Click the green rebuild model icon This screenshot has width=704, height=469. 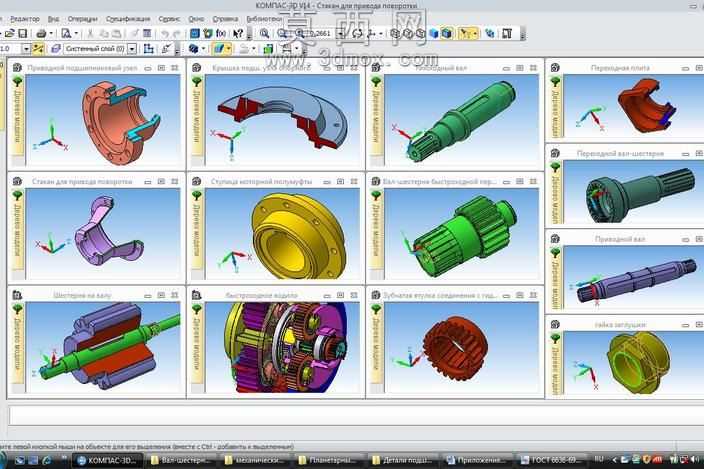click(268, 48)
